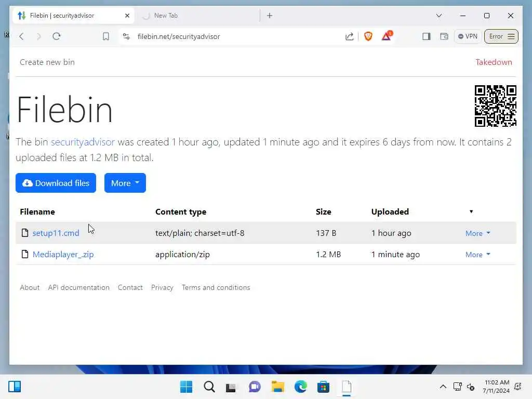This screenshot has height=399, width=532.
Task: Open a new tab with plus icon
Action: click(x=270, y=16)
